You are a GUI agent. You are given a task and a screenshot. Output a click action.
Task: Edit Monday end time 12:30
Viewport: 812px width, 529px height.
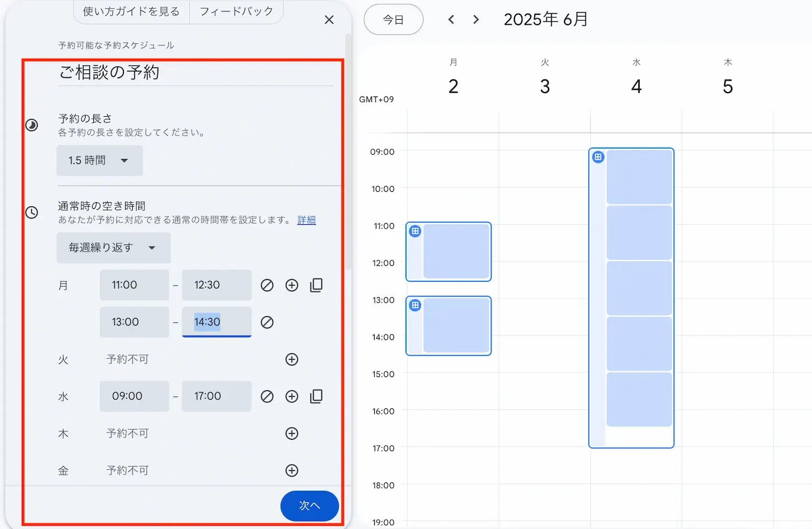coord(217,285)
